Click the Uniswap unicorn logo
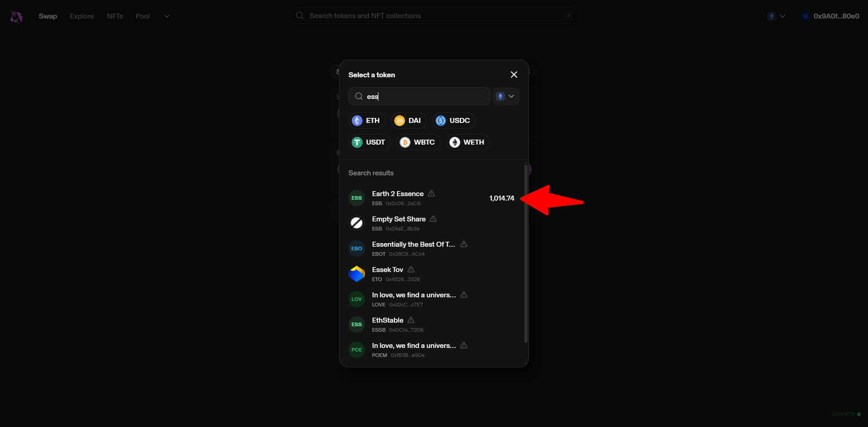Image resolution: width=868 pixels, height=427 pixels. 17,17
